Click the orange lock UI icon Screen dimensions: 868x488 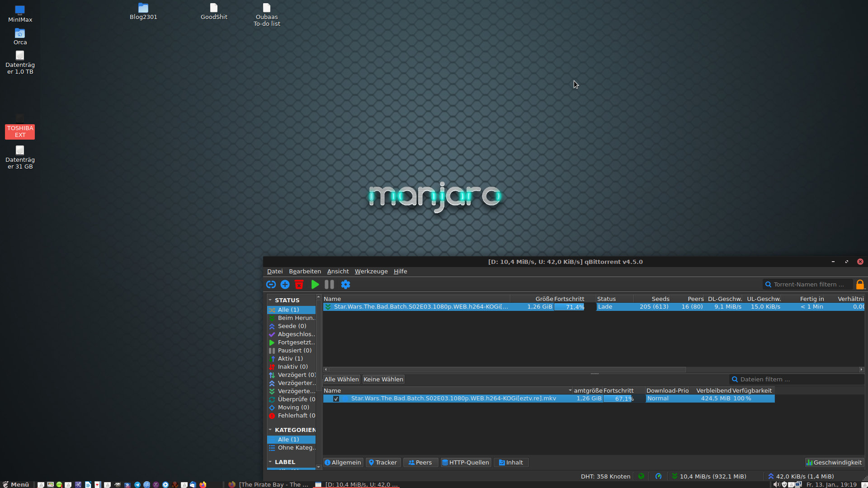(x=860, y=284)
